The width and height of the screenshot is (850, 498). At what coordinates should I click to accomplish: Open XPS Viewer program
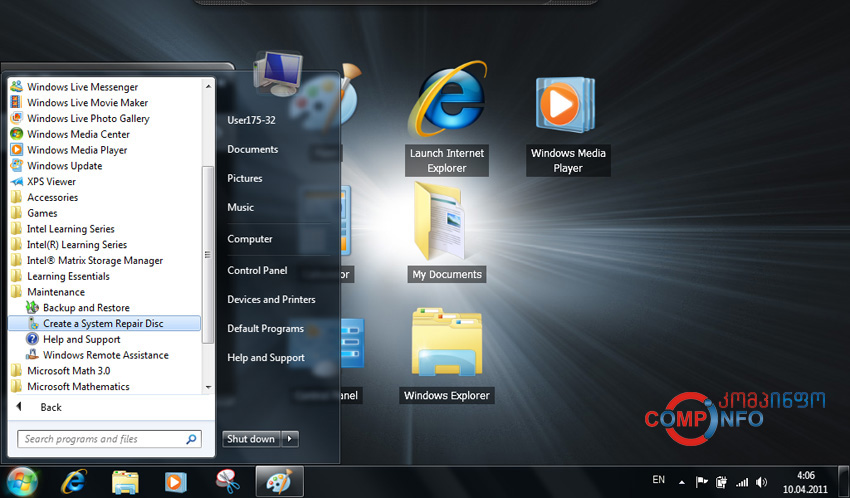click(51, 182)
